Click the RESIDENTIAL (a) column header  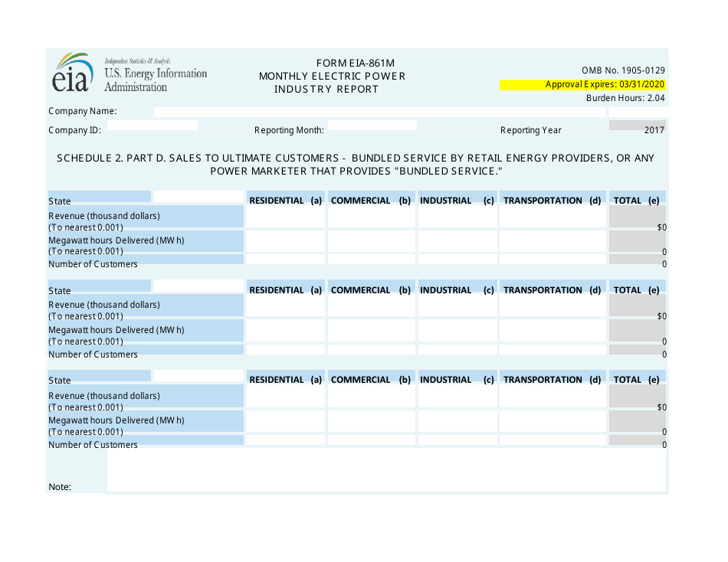pyautogui.click(x=284, y=200)
